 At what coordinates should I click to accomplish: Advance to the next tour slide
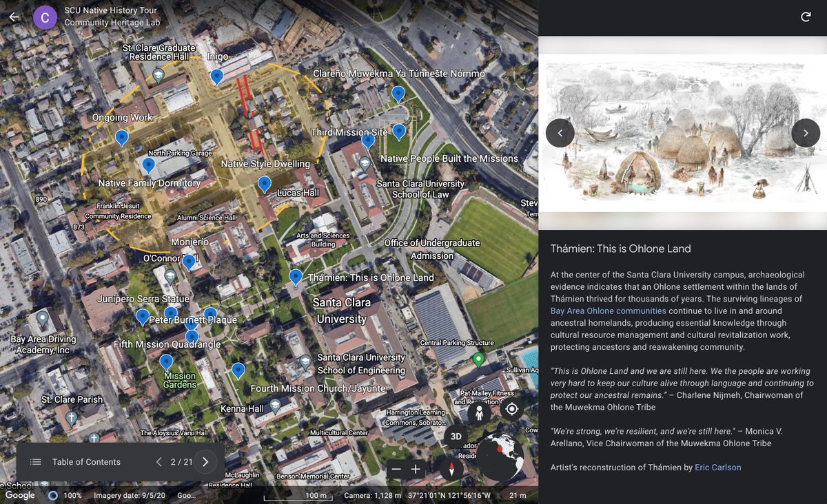click(205, 462)
